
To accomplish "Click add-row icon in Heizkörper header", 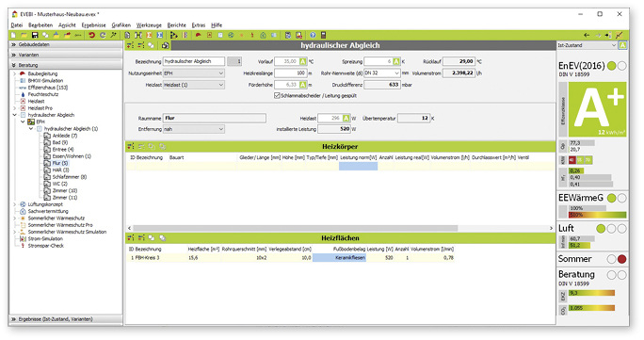I will point(130,147).
